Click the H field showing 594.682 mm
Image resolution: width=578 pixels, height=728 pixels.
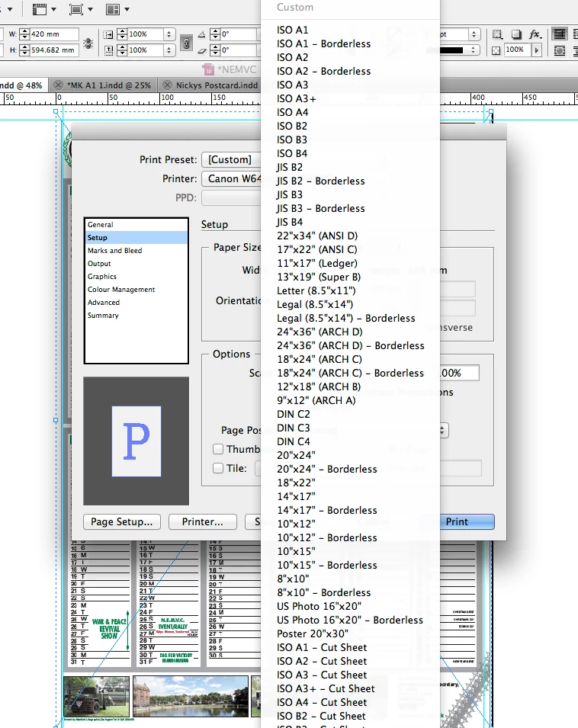54,50
